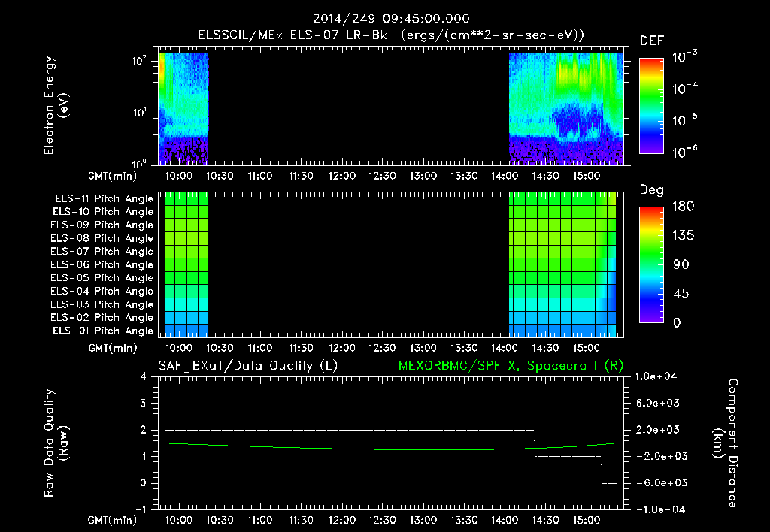This screenshot has height=532, width=770.
Task: Click the DEF label above the color bar
Action: (652, 41)
